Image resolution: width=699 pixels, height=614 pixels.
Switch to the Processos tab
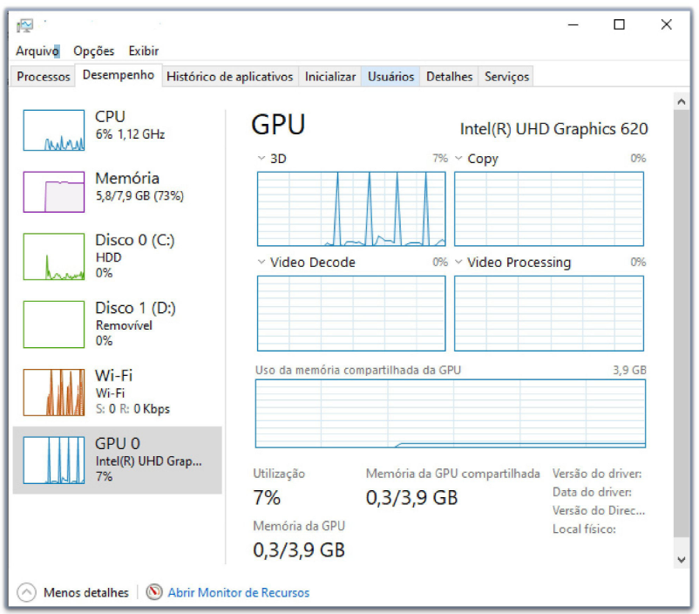coord(44,76)
